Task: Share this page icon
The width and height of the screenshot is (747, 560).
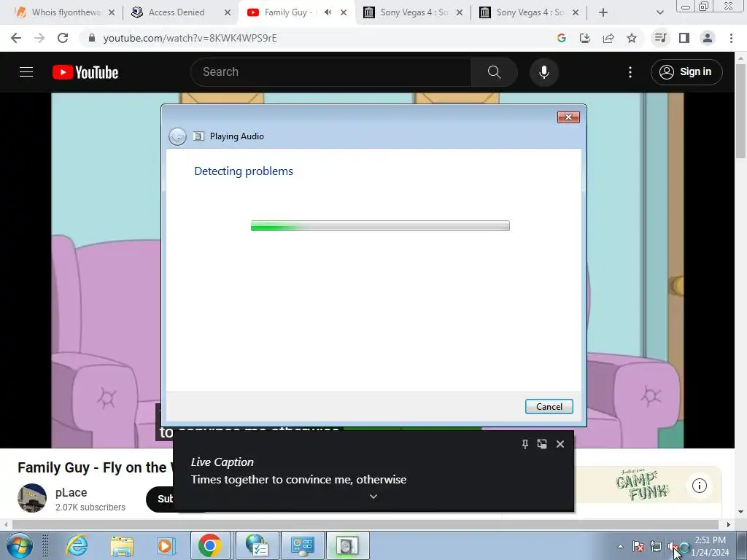Action: [x=608, y=38]
